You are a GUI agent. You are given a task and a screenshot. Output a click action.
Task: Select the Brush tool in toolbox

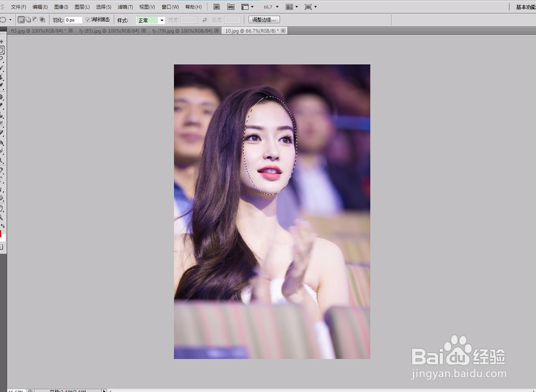tap(2, 106)
